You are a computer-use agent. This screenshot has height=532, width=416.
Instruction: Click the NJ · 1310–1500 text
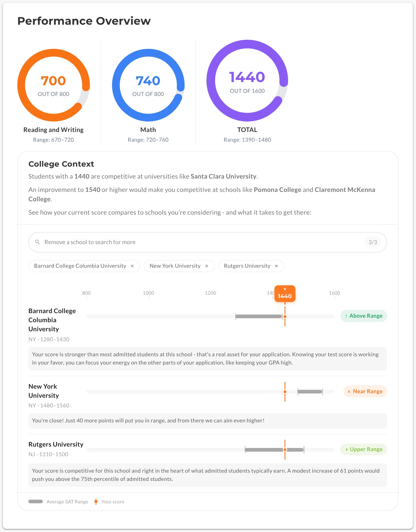click(x=48, y=454)
